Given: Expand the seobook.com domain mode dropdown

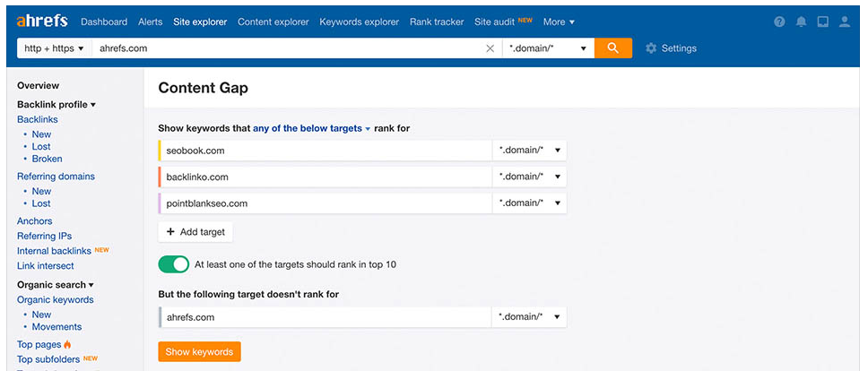Looking at the screenshot, I should tap(530, 151).
